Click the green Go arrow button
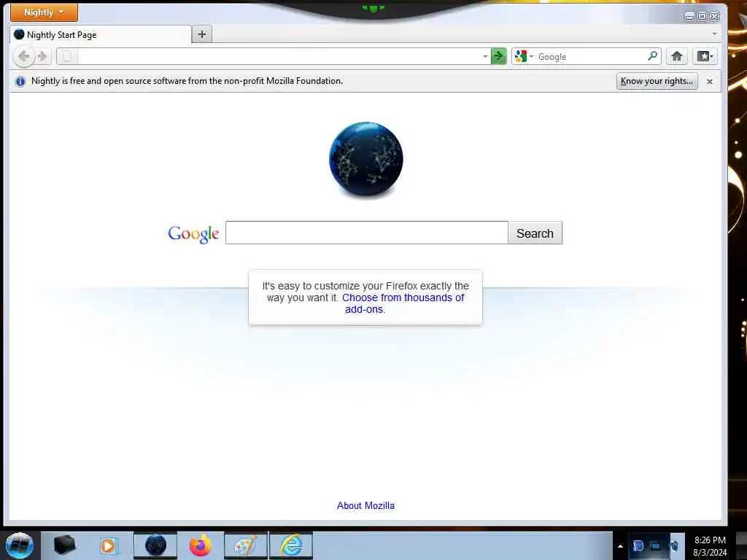 [x=498, y=56]
